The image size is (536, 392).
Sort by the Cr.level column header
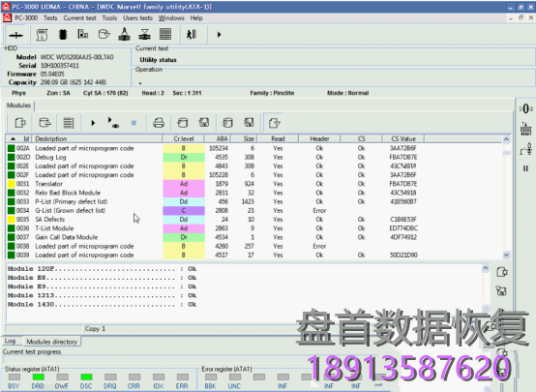pos(184,138)
